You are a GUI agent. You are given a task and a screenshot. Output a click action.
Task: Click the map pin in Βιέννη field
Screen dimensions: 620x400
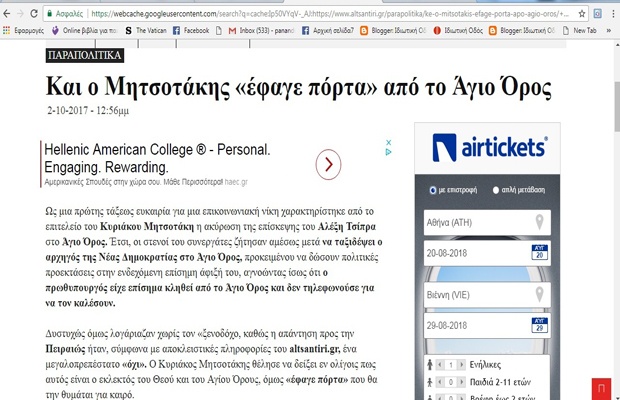[x=539, y=294]
